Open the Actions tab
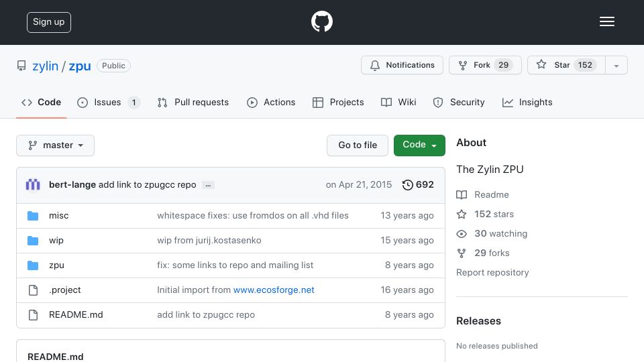644x362 pixels. point(271,102)
